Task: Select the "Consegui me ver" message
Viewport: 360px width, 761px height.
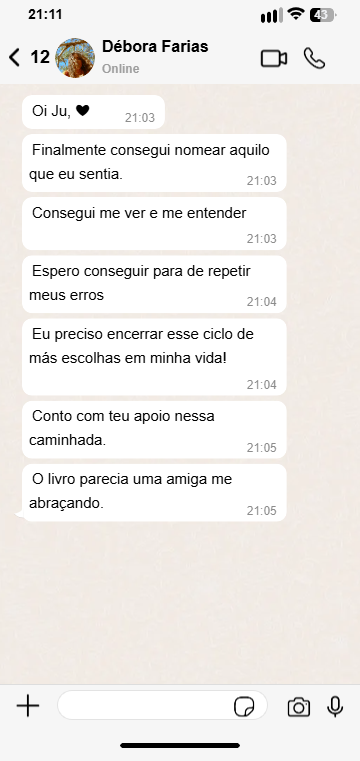Action: (154, 224)
